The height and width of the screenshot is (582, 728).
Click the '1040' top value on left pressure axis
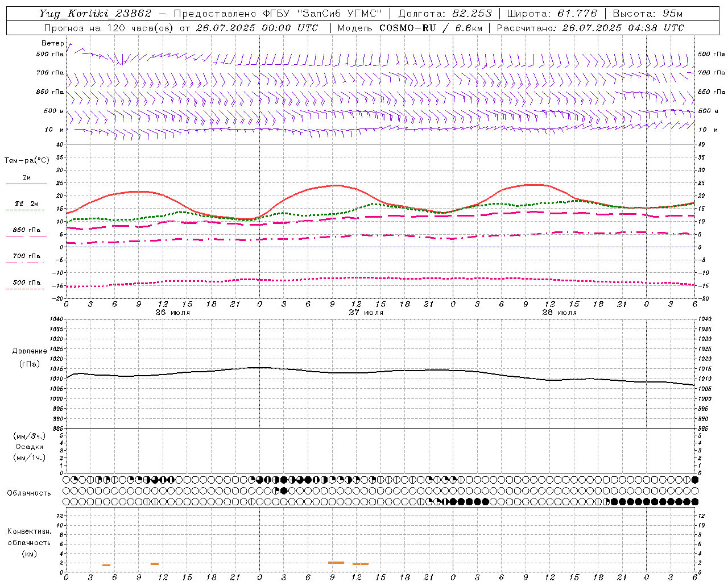(57, 319)
